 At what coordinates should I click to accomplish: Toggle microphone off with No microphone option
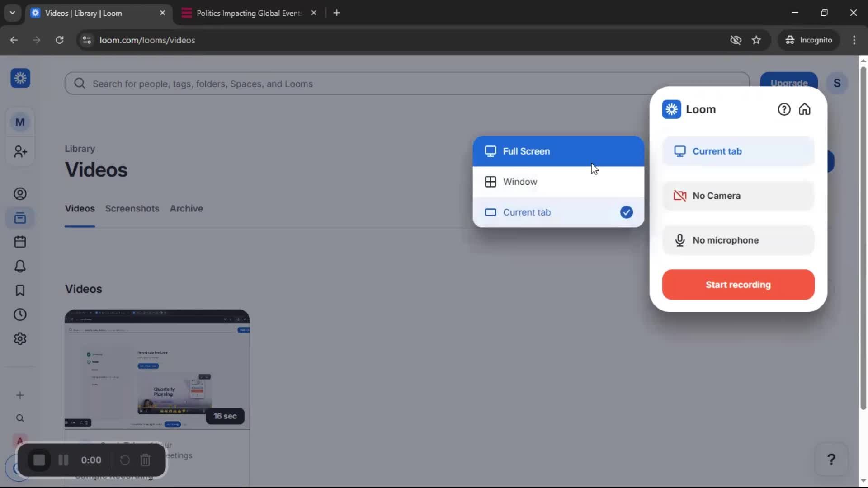pos(737,240)
